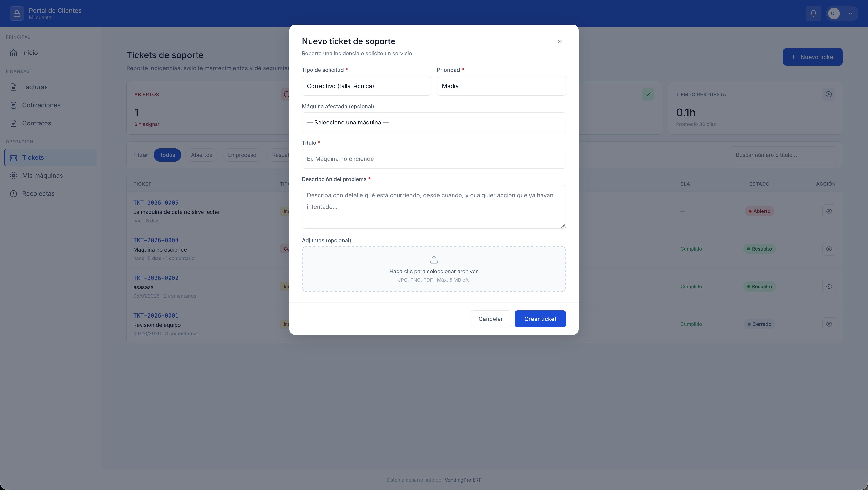
Task: Open Cotizaciones in the sidebar
Action: (x=51, y=105)
